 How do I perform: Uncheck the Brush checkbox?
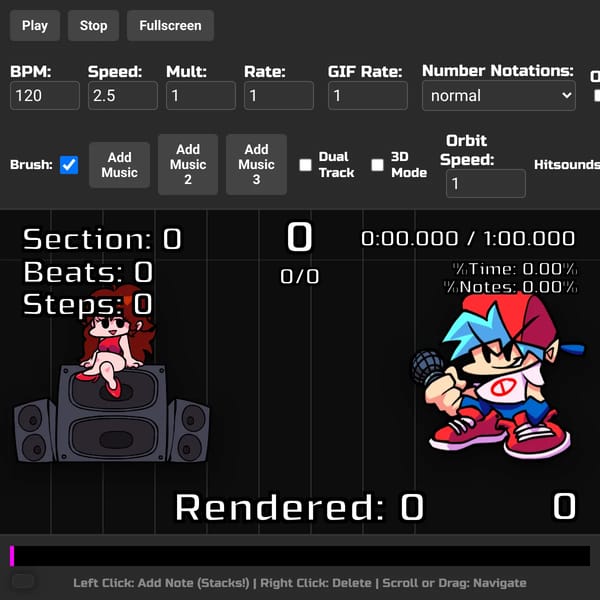pyautogui.click(x=69, y=165)
